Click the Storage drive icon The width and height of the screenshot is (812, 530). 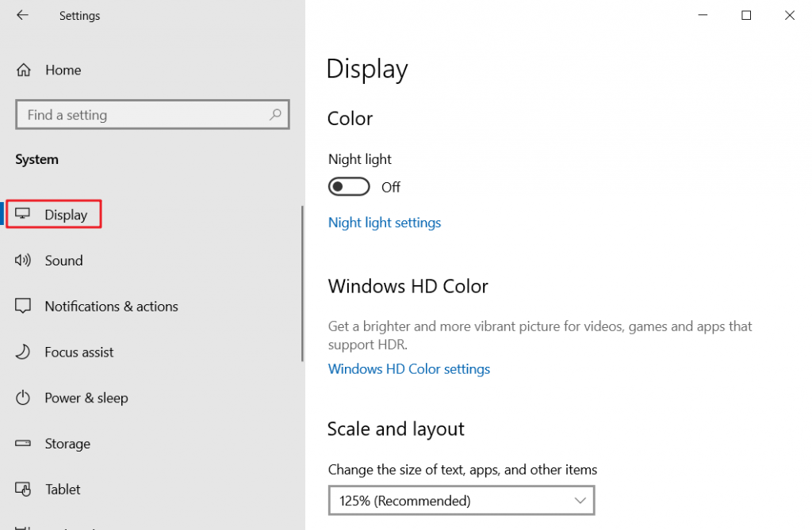[x=24, y=444]
